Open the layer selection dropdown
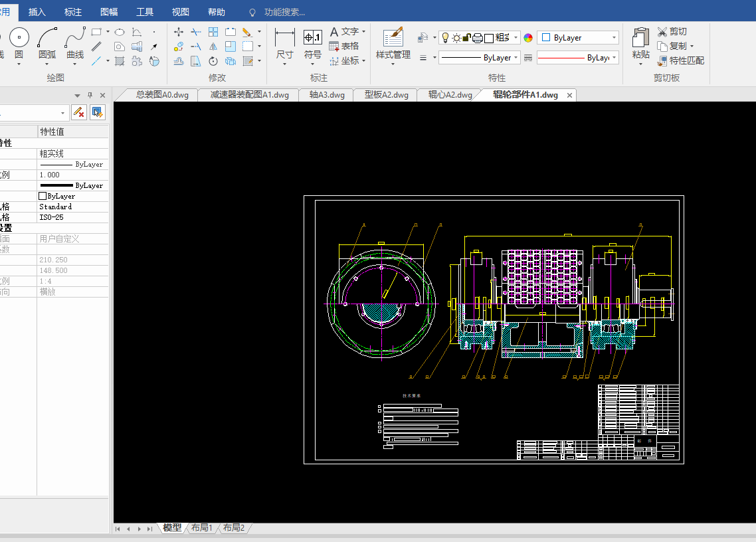 516,38
